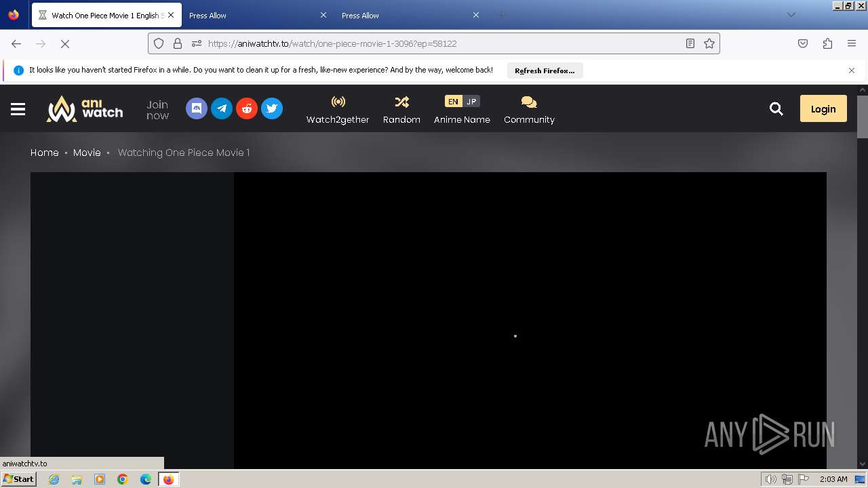Click the Login button
Viewport: 868px width, 488px height.
pyautogui.click(x=823, y=108)
